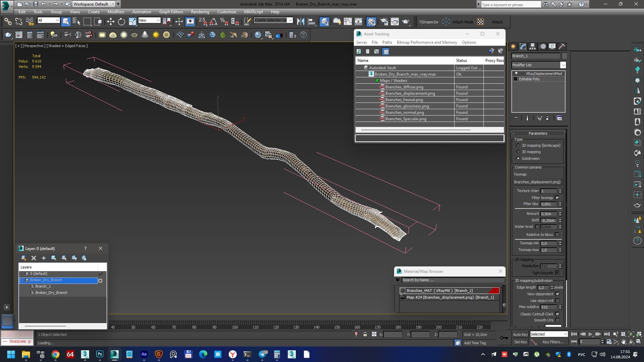The height and width of the screenshot is (362, 644).
Task: Toggle VRayDisplacementMod lightbulb visibility
Action: pos(516,73)
